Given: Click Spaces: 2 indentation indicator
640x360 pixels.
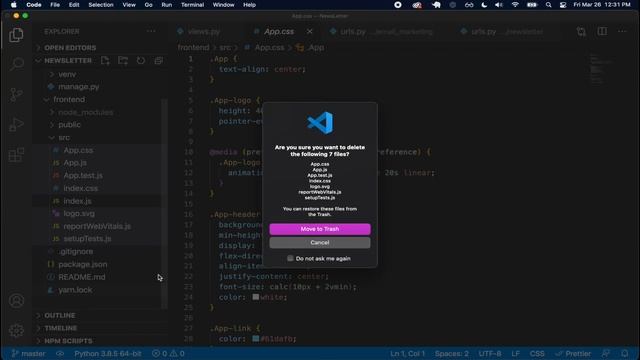Looking at the screenshot, I should [x=451, y=353].
